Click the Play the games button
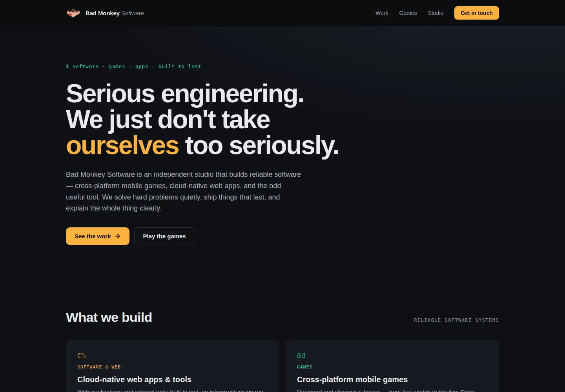This screenshot has height=392, width=565. [x=164, y=236]
